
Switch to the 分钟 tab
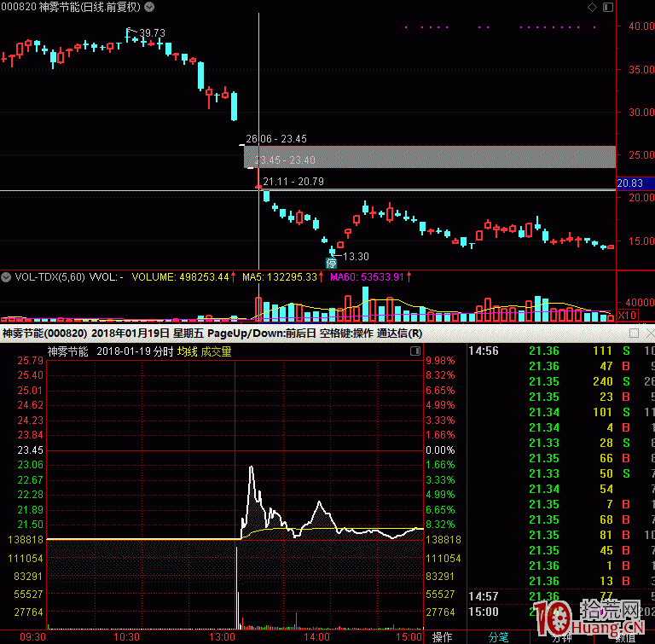(x=562, y=638)
